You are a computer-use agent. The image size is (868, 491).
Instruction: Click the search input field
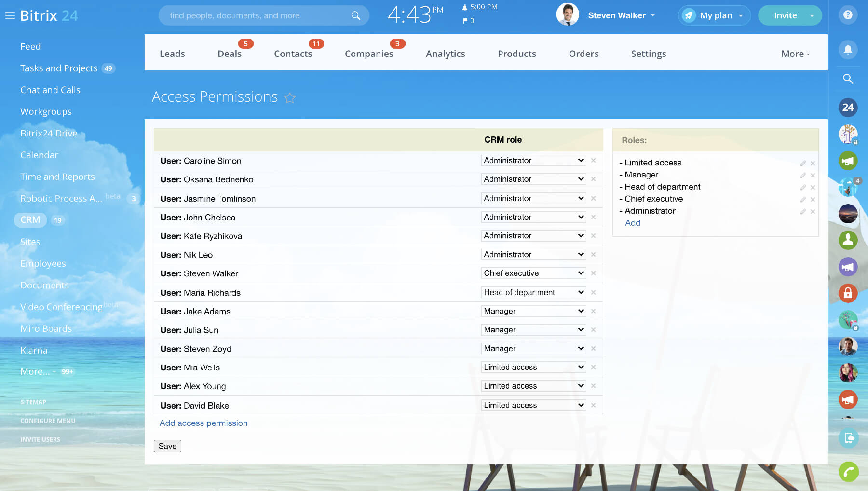pos(258,15)
